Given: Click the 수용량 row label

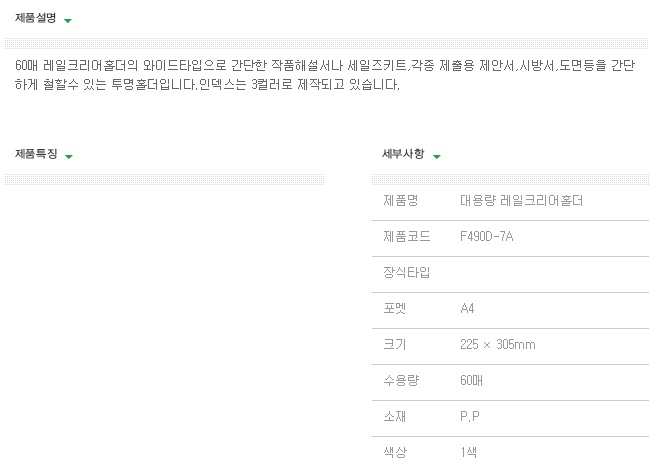Looking at the screenshot, I should (401, 380).
